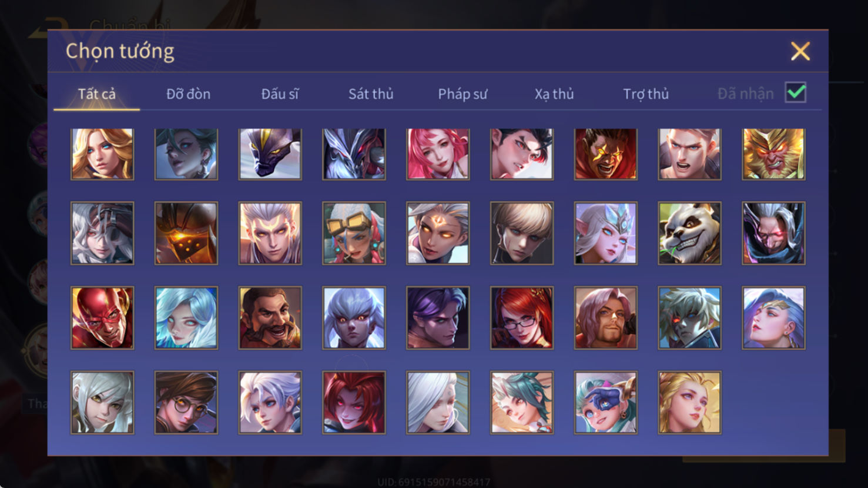868x488 pixels.
Task: Show the Pháp sư heroes tab
Action: pos(463,93)
